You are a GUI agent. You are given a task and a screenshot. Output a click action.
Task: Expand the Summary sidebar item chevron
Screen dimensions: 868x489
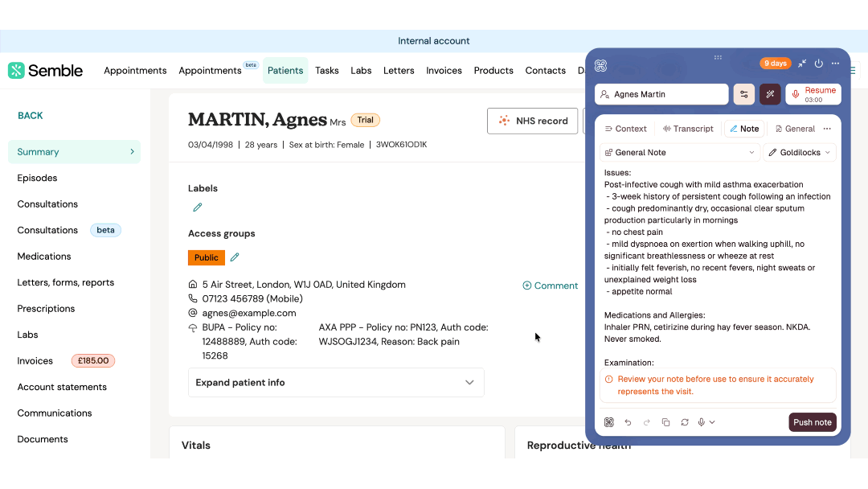point(132,152)
